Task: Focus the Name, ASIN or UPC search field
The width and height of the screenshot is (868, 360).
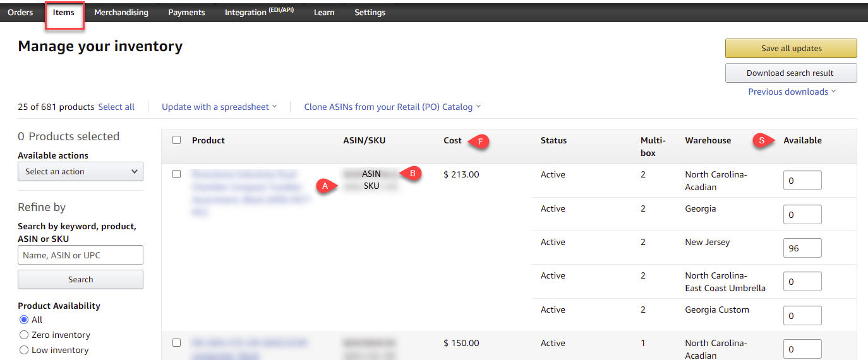Action: (x=80, y=255)
